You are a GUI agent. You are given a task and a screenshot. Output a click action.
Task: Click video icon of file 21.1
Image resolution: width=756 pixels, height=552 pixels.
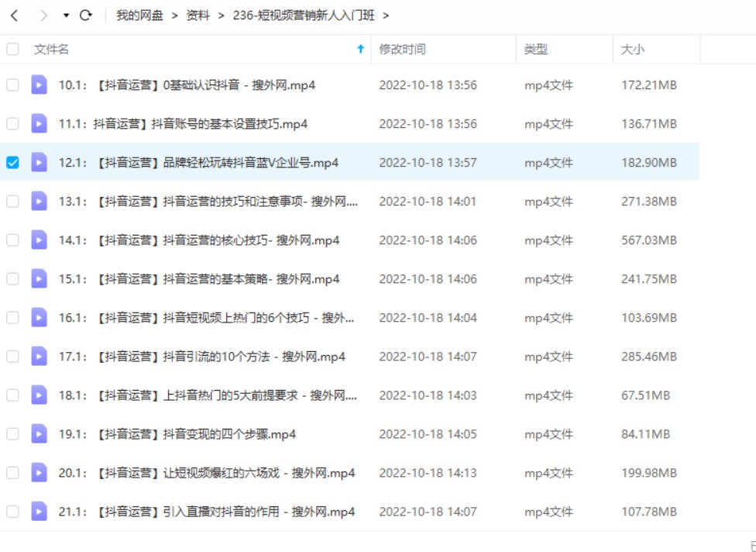coord(39,512)
